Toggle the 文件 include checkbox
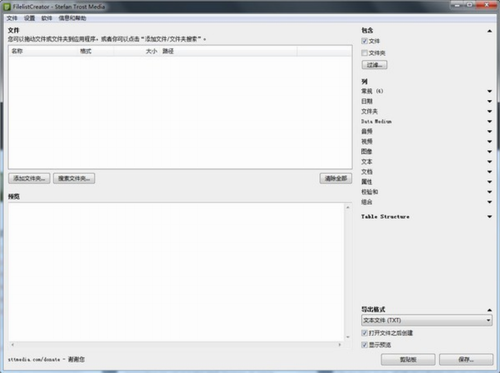This screenshot has height=373, width=500. tap(365, 41)
